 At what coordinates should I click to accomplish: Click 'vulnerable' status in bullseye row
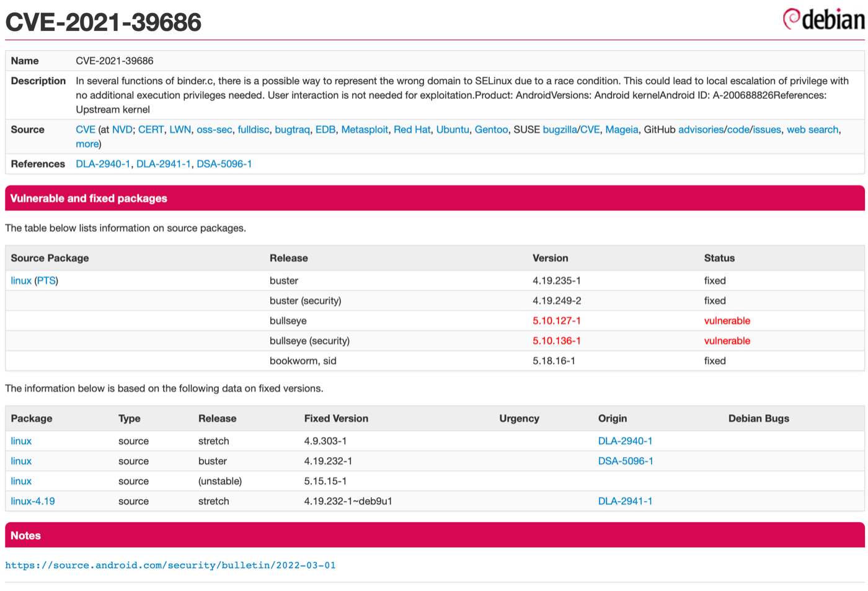coord(727,321)
